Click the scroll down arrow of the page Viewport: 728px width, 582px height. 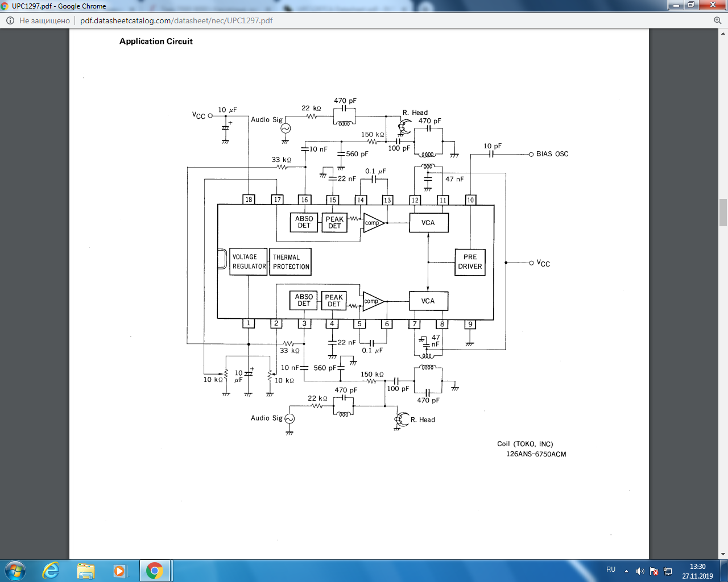click(x=723, y=555)
